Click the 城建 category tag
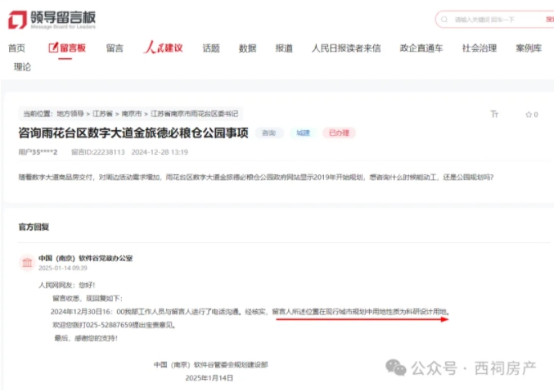554x392 pixels. coord(303,133)
